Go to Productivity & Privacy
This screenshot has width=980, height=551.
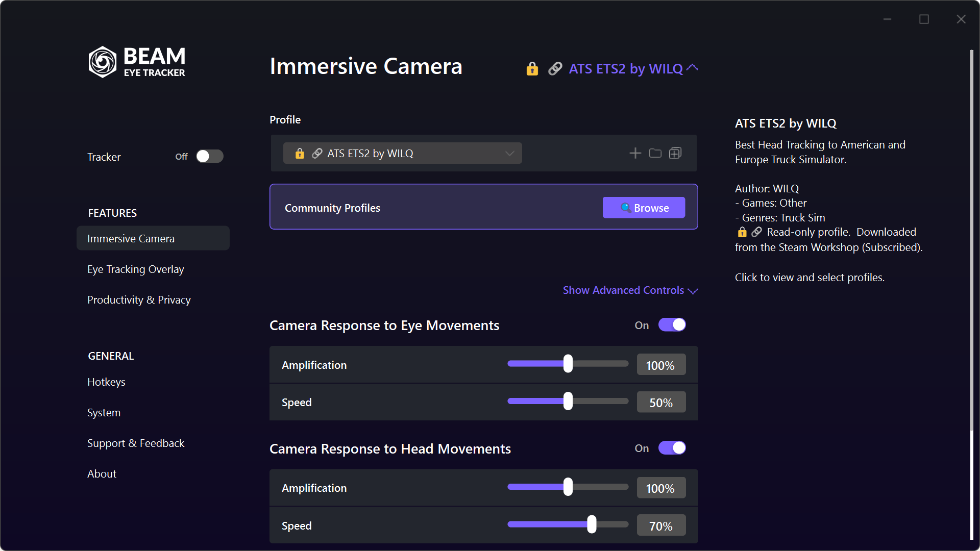[x=139, y=300]
